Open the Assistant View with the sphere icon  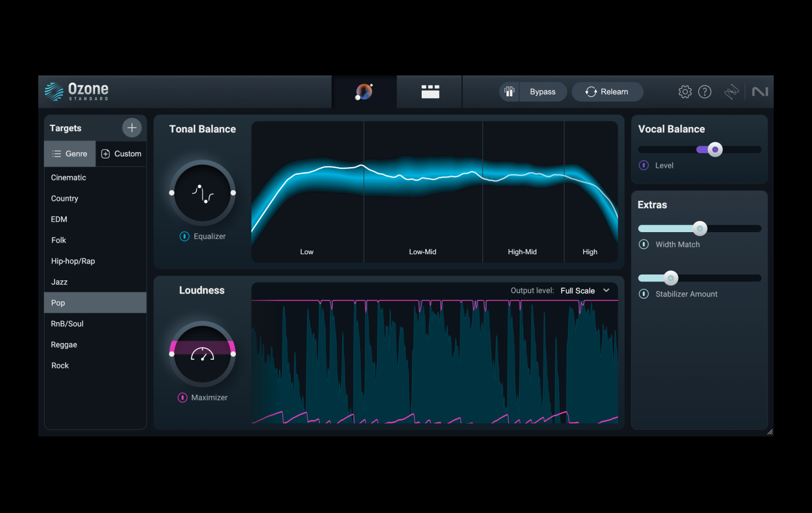(364, 91)
